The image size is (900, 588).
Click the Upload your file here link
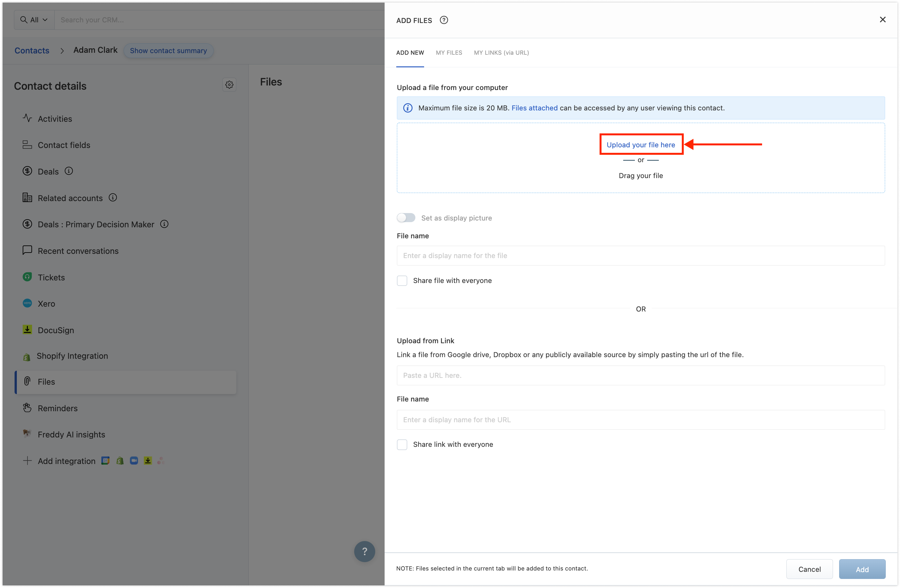641,145
